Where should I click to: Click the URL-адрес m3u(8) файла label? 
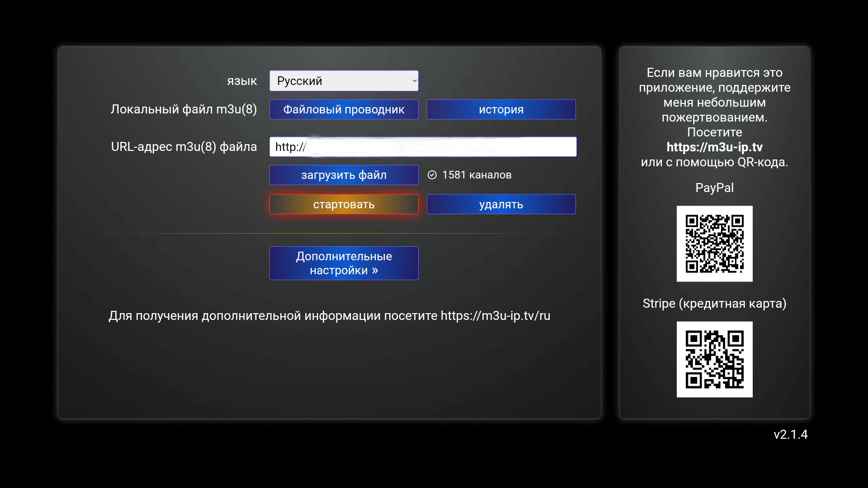point(184,147)
